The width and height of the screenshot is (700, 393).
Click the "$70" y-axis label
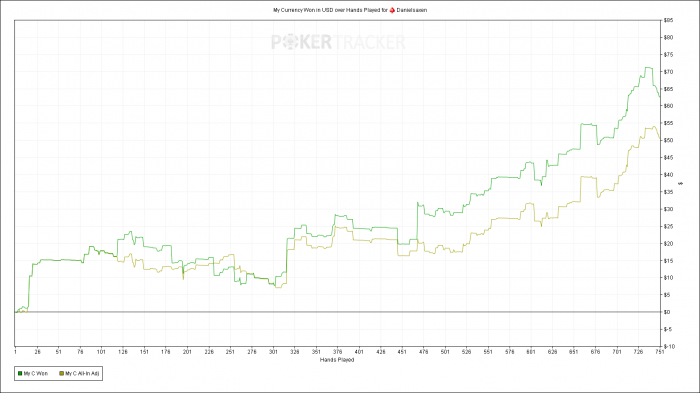(668, 72)
